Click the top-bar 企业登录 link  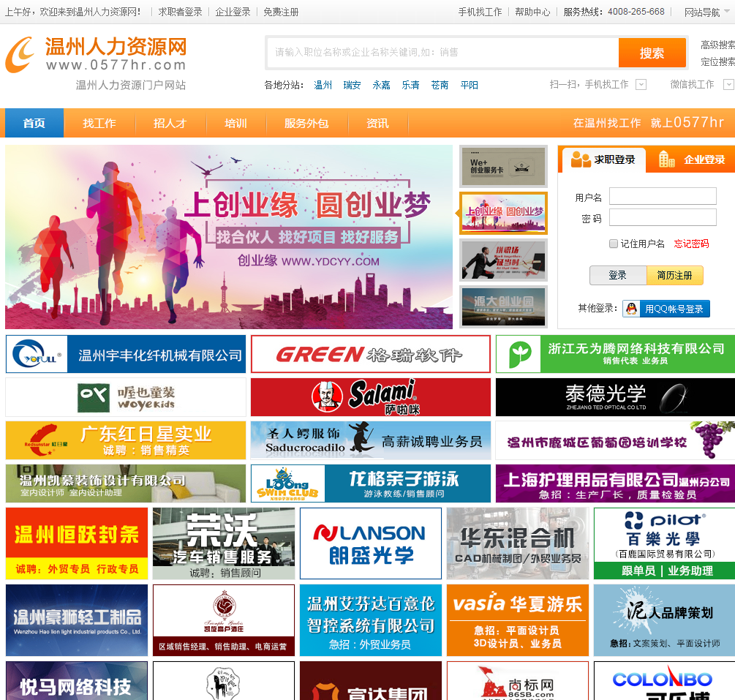point(233,12)
